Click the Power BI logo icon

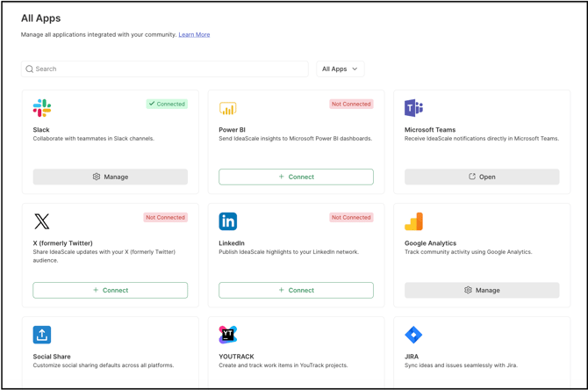227,108
